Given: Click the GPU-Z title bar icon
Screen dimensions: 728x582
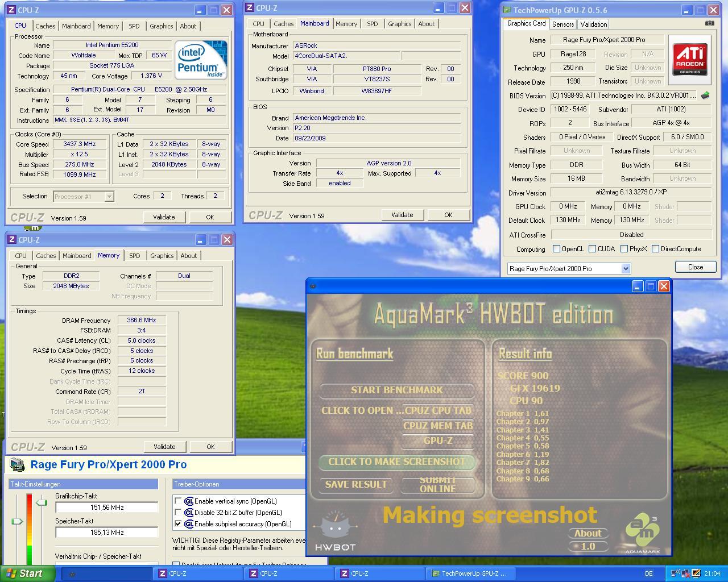Looking at the screenshot, I should pyautogui.click(x=507, y=10).
